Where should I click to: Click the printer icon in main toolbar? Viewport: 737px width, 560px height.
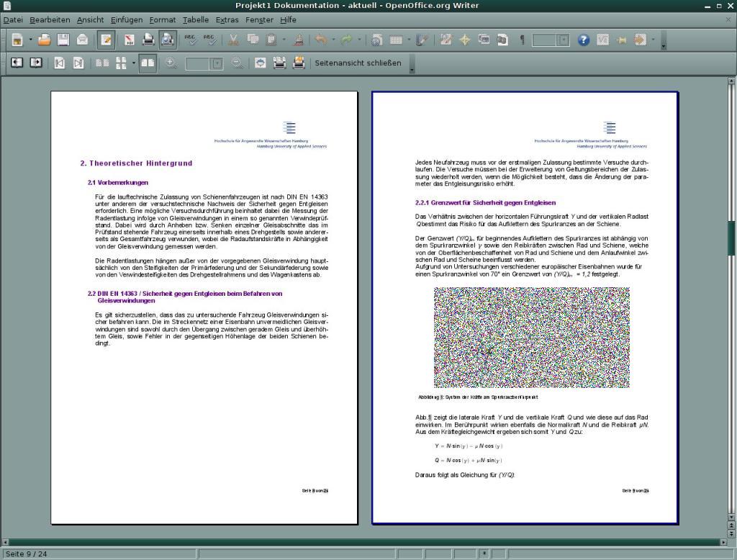pyautogui.click(x=148, y=40)
